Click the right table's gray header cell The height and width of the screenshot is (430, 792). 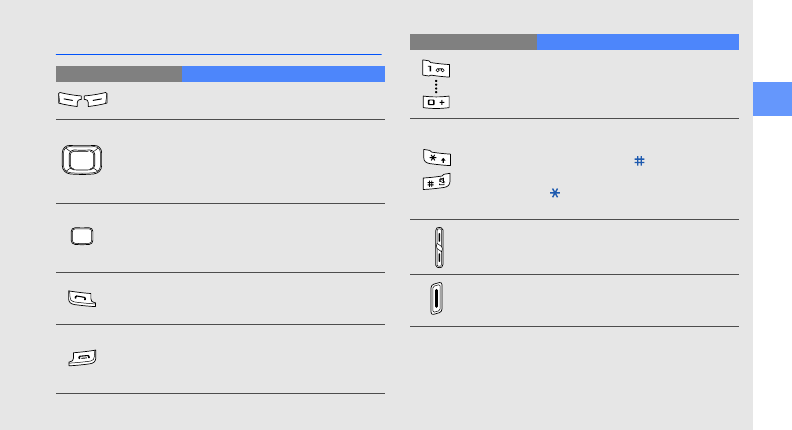point(473,41)
